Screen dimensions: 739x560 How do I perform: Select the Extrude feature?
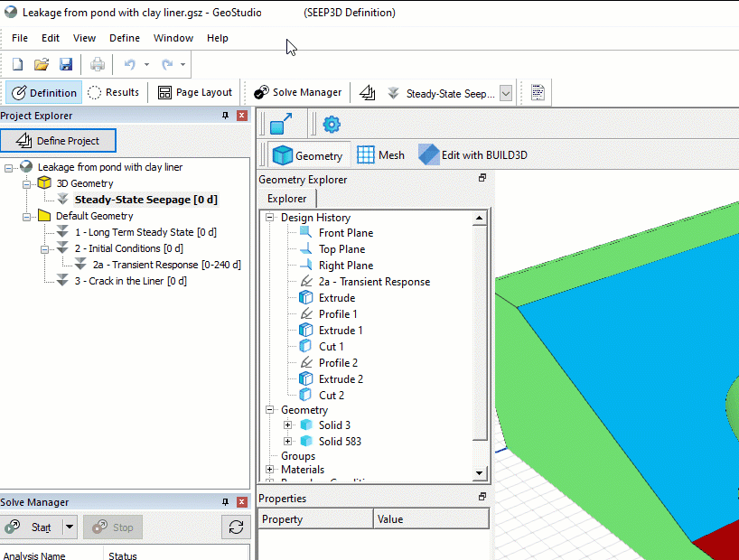point(337,298)
